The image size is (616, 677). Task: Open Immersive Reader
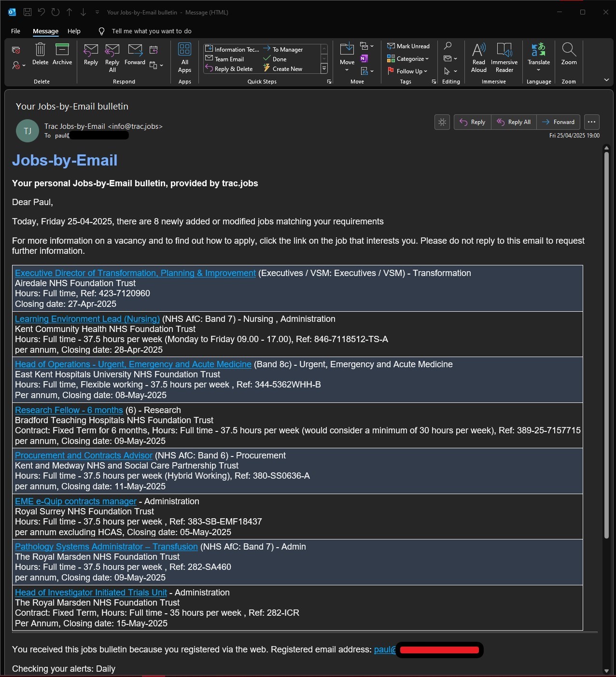coord(504,57)
